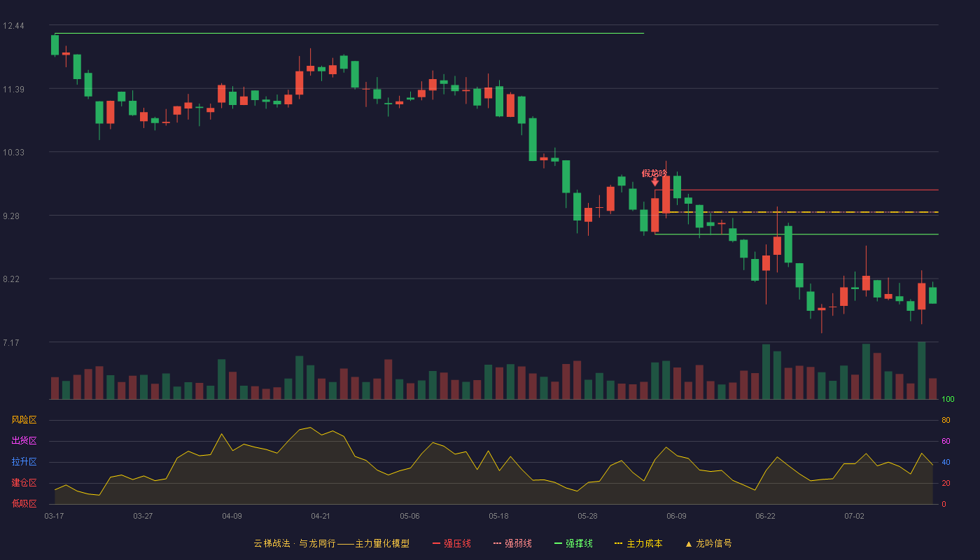Click the green 100 indicator axis value

coord(948,399)
